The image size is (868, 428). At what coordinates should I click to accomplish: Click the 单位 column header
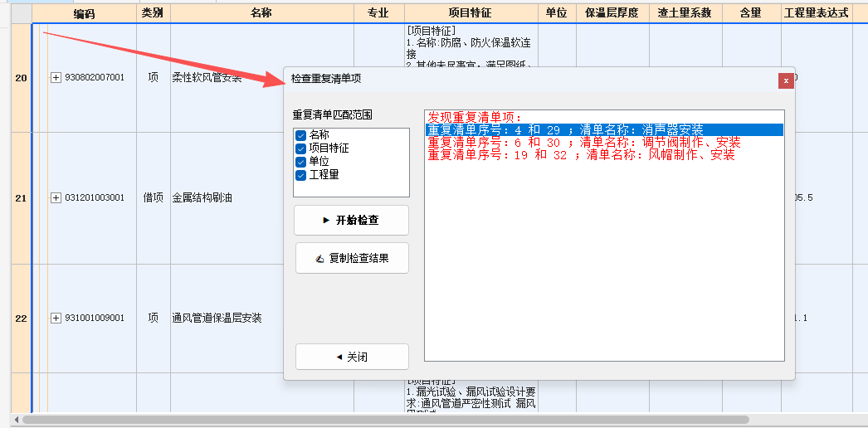pyautogui.click(x=557, y=13)
